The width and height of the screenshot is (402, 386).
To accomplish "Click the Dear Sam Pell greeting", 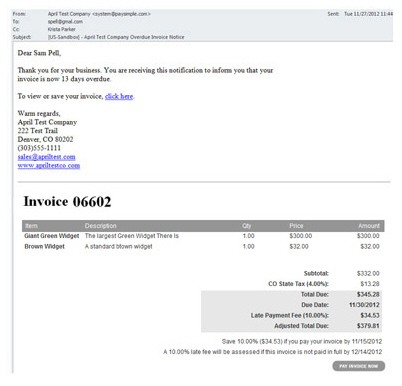I will pyautogui.click(x=39, y=53).
